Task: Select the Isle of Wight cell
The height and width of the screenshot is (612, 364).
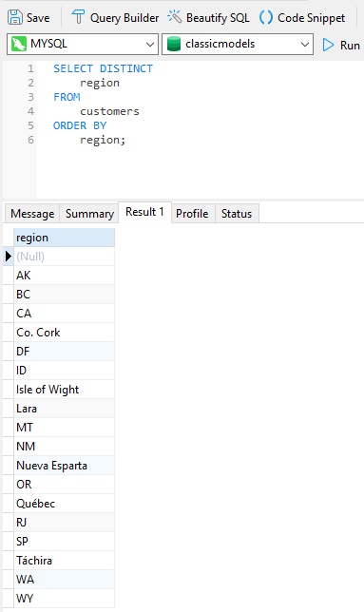Action: coord(64,389)
